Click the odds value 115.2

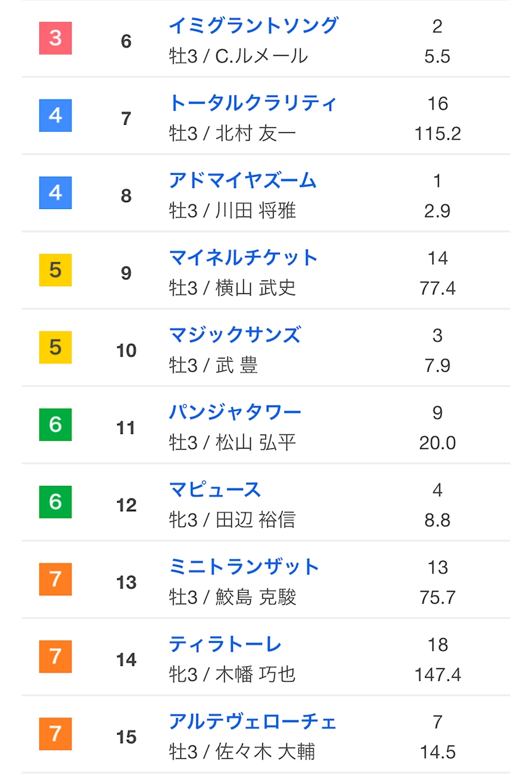pos(438,134)
